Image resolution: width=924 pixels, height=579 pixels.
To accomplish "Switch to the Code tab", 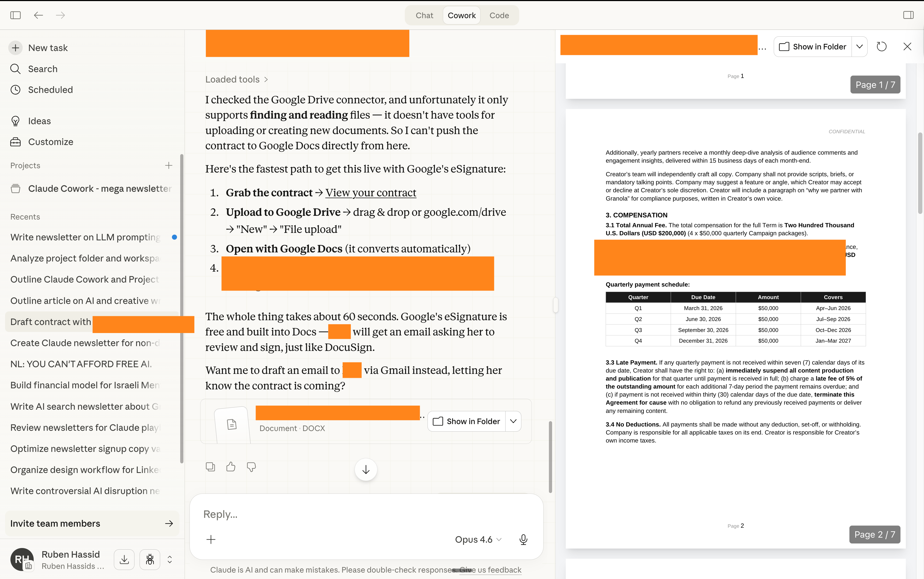I will click(x=499, y=15).
